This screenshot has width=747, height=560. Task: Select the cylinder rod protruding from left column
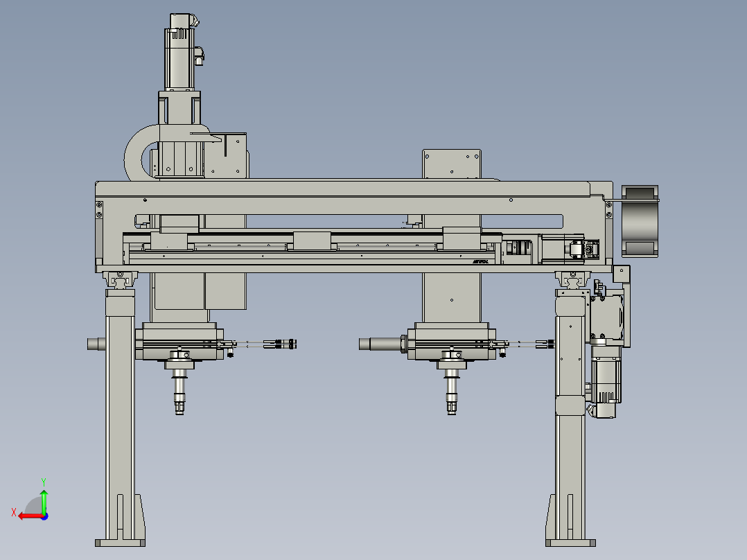tap(96, 344)
